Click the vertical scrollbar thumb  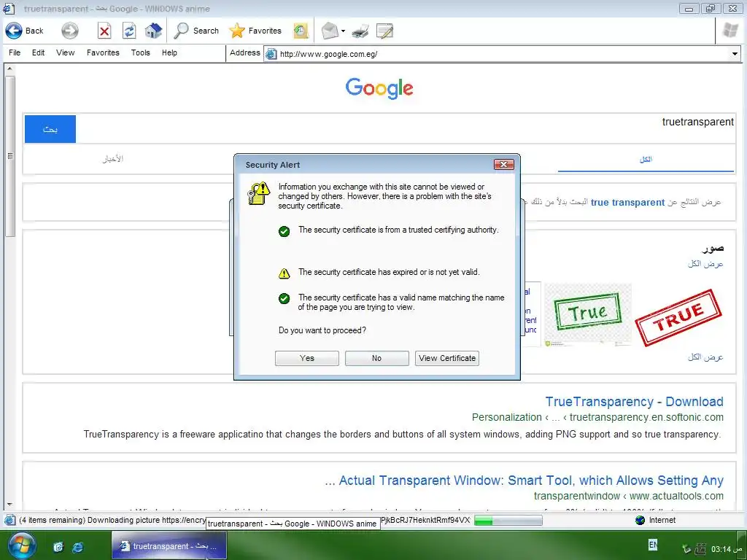9,156
